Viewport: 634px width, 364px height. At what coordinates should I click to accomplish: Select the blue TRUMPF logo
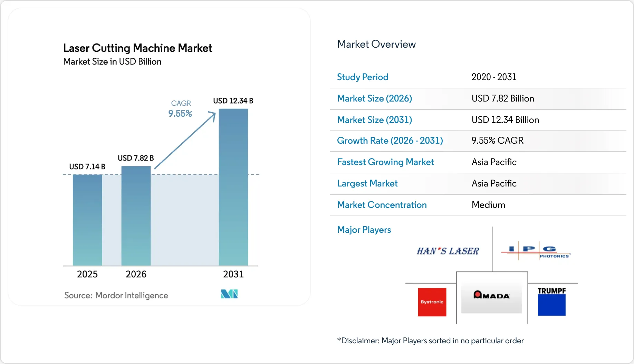coord(551,301)
